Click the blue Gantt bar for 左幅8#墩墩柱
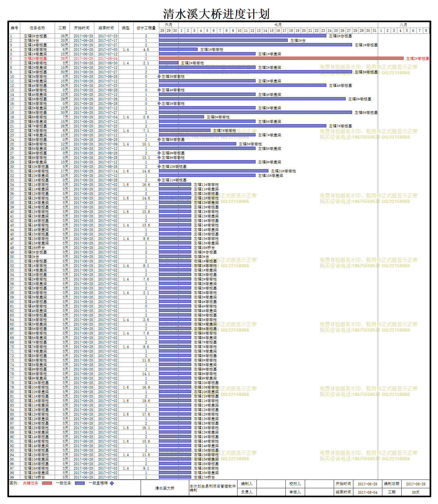This screenshot has height=504, width=438. 198,144
